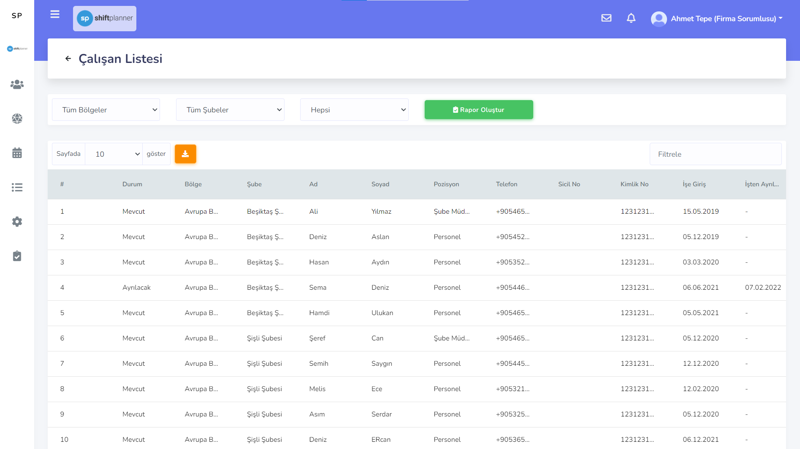Open settings gear in sidebar

click(x=17, y=222)
